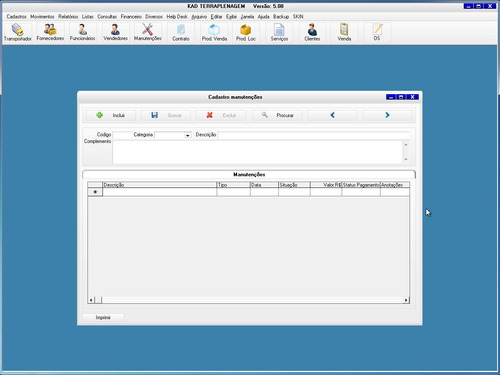Open the Diversos menu
Image resolution: width=500 pixels, height=375 pixels.
(x=154, y=17)
